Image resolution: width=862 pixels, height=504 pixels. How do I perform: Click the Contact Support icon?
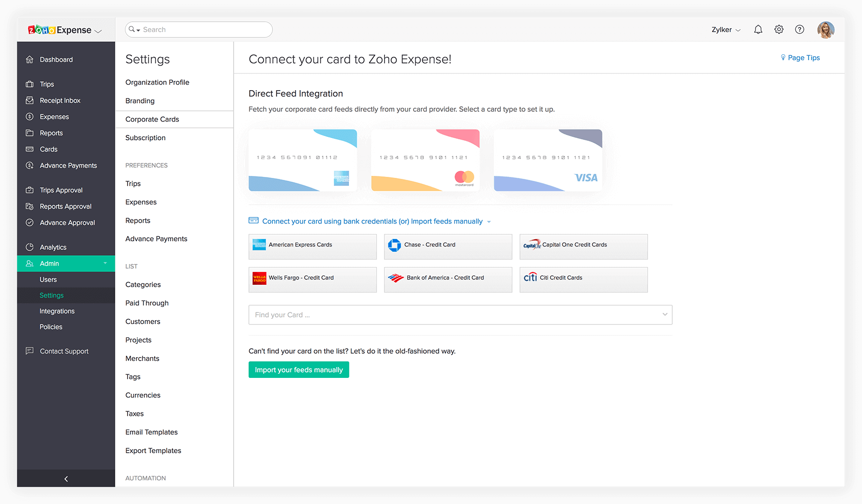[x=30, y=351]
